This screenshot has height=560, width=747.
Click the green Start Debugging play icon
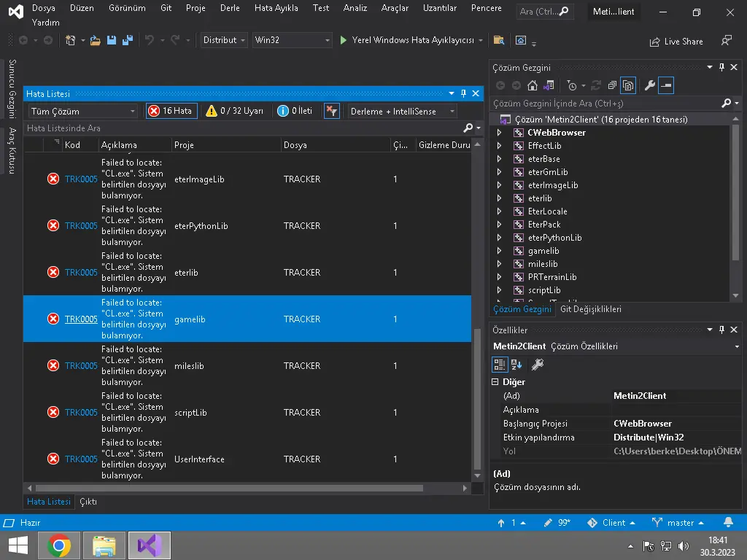point(343,41)
